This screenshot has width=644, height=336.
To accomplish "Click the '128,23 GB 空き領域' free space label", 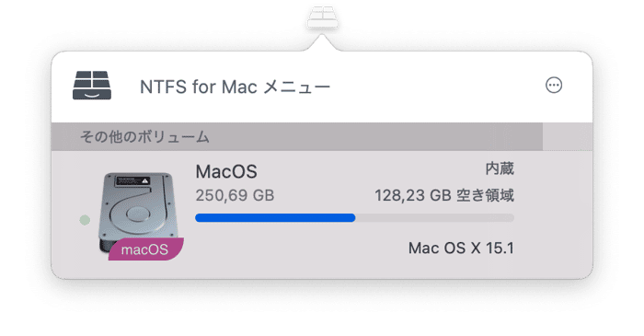I will point(444,195).
